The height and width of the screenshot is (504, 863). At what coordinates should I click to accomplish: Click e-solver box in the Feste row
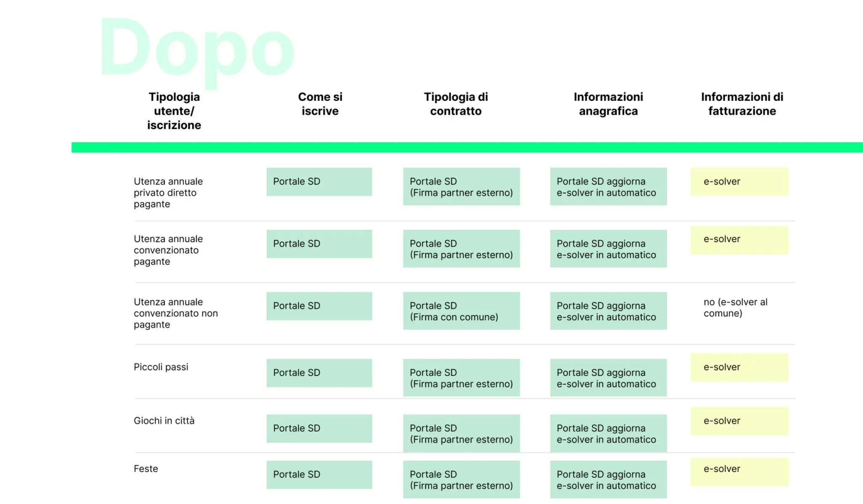coord(739,472)
